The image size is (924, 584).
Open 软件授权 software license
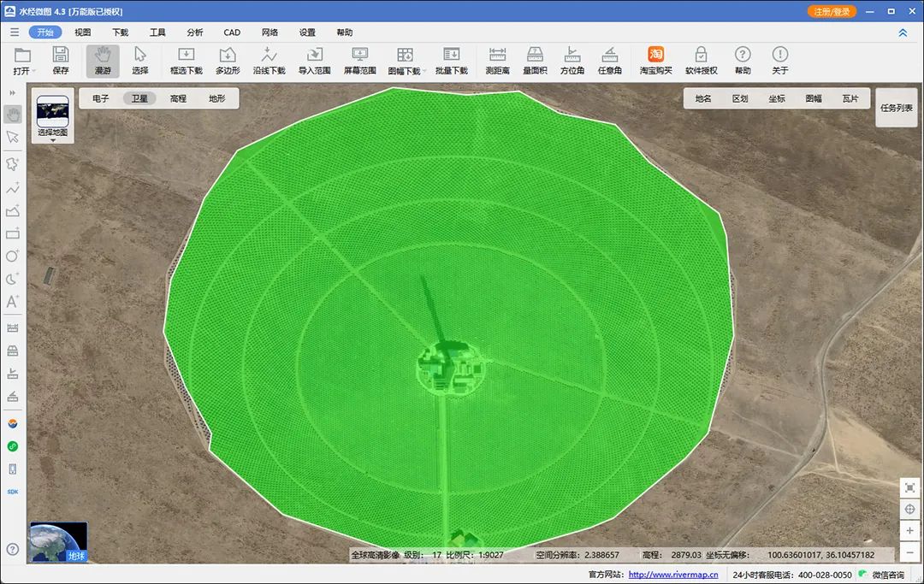(702, 62)
